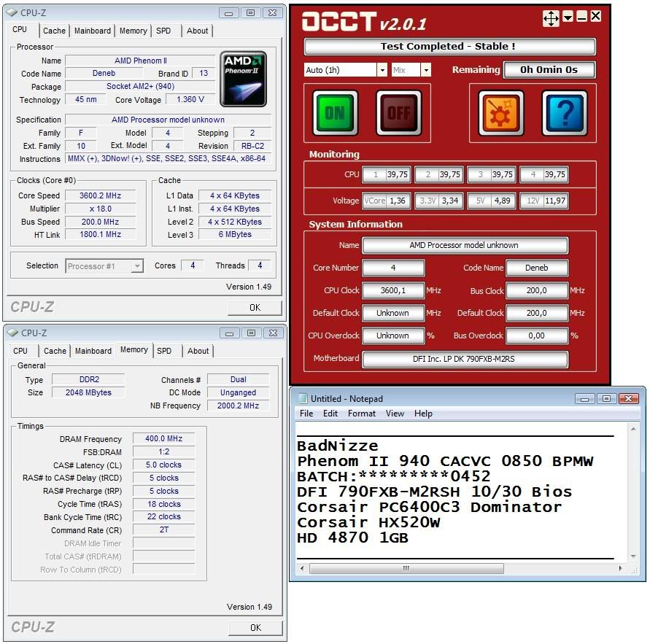Click CPU core 1 temperature 39,75
Screen dimensions: 650x644
tap(387, 174)
